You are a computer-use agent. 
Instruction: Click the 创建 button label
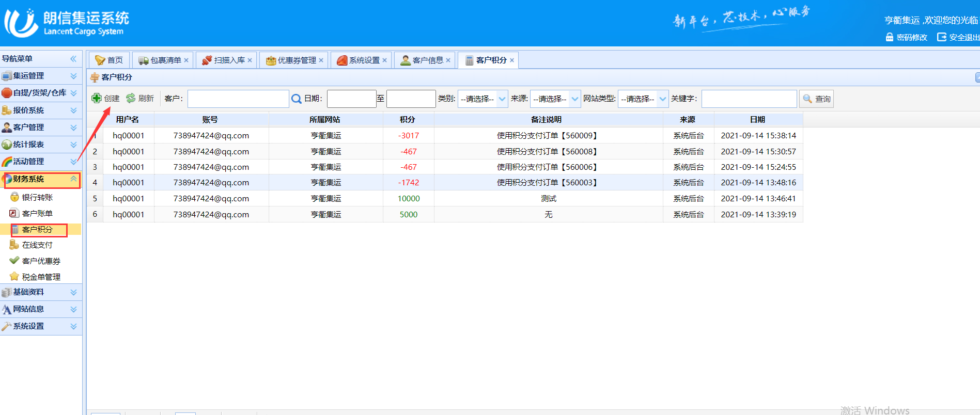(112, 98)
